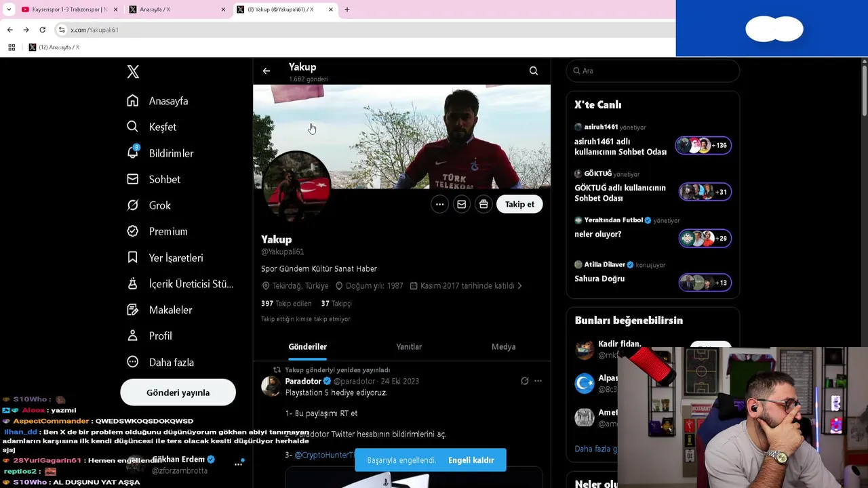The width and height of the screenshot is (868, 488).
Task: Expand the Kasım 2017 join date chevron
Action: [519, 286]
